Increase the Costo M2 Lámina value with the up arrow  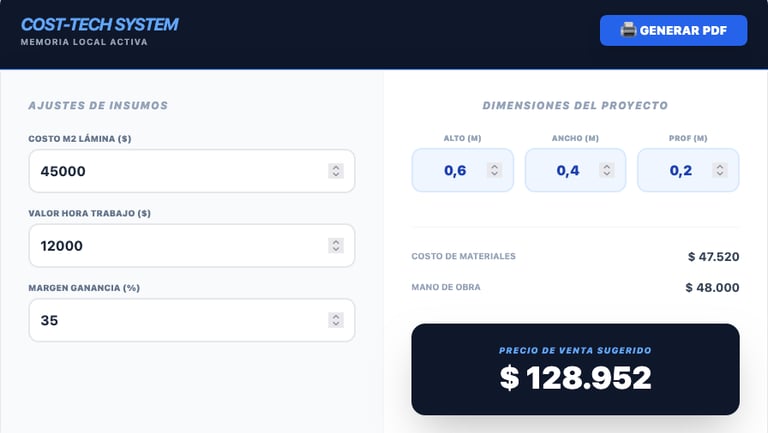(336, 167)
